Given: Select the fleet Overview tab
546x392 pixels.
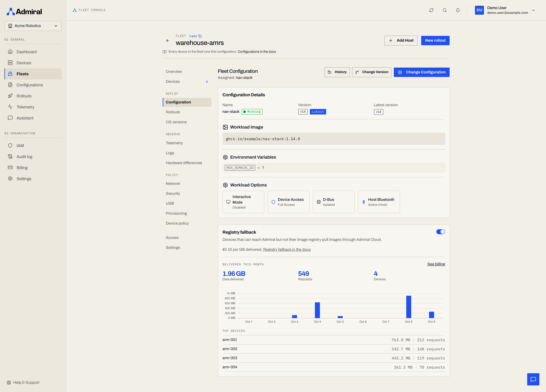Looking at the screenshot, I should pos(187,71).
